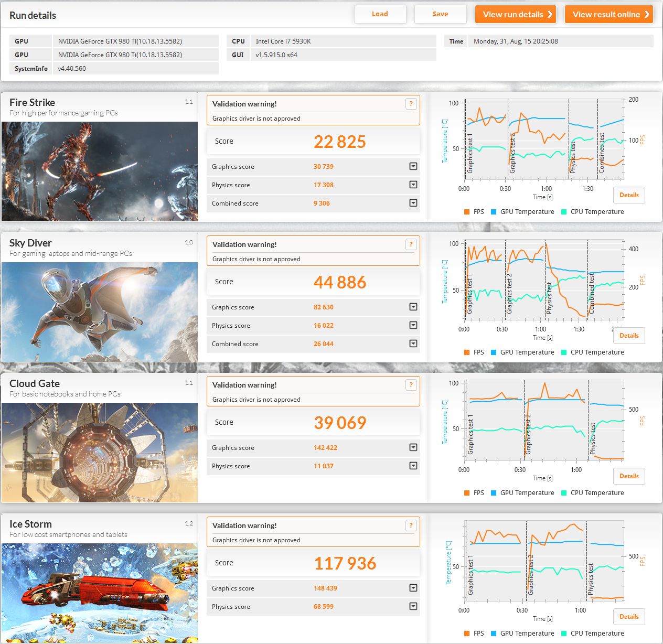Click the Sky Diver title heading
663x644 pixels.
click(x=30, y=243)
